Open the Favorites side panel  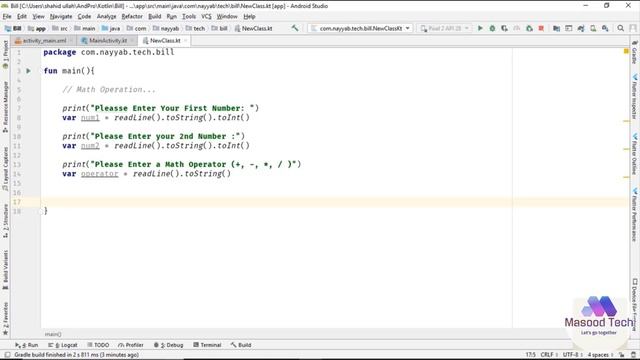click(5, 318)
